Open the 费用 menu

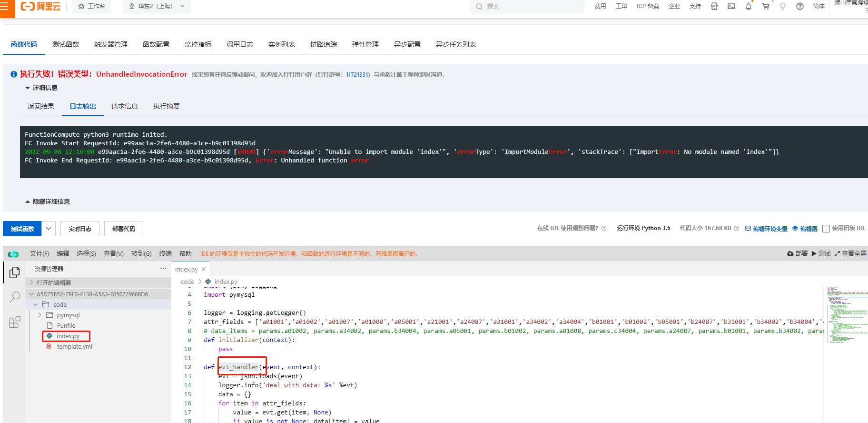pos(600,6)
